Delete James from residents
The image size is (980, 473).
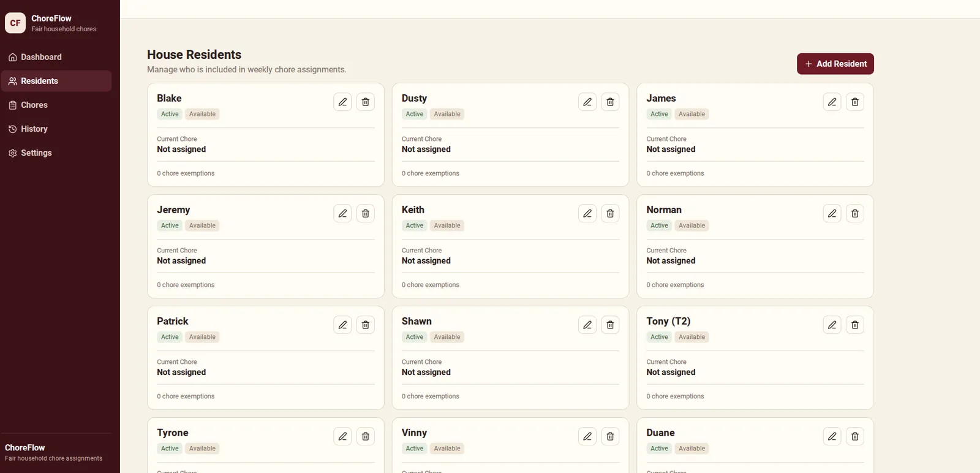[855, 102]
